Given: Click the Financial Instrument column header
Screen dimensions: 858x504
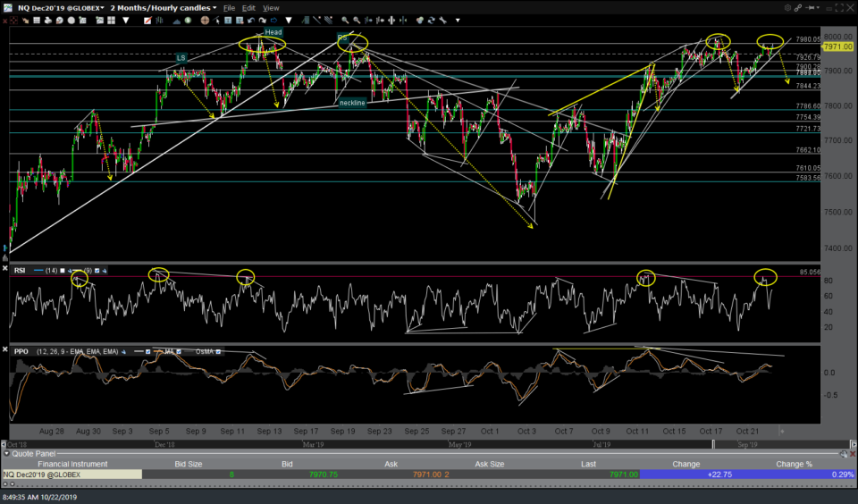Looking at the screenshot, I should coord(72,464).
